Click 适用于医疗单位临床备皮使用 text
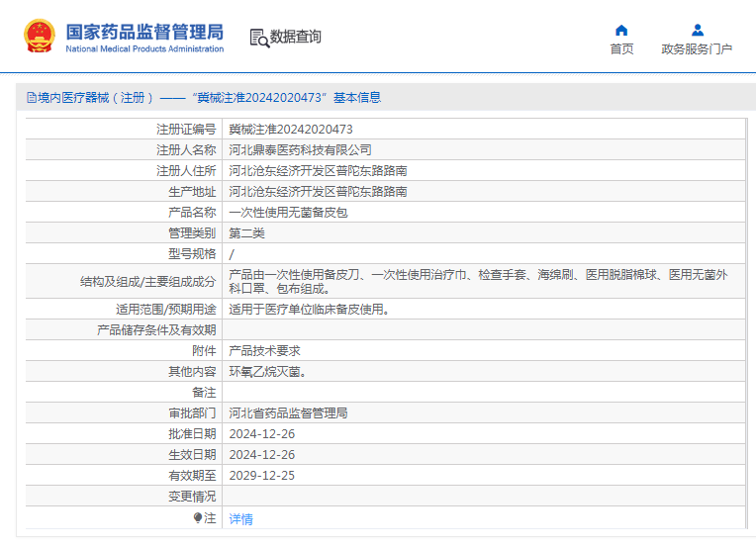Screen dimensions: 756x548 point(309,309)
